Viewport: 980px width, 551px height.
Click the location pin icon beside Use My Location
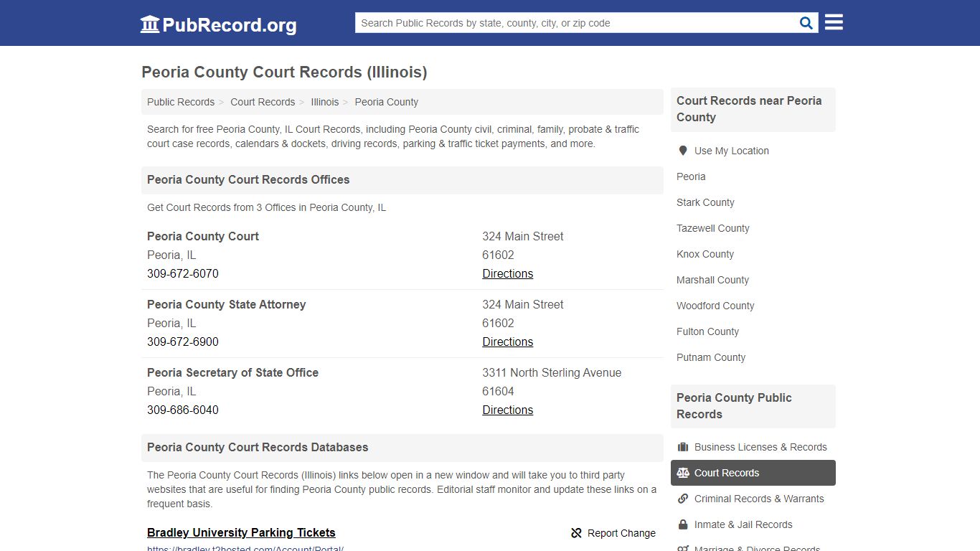point(683,151)
